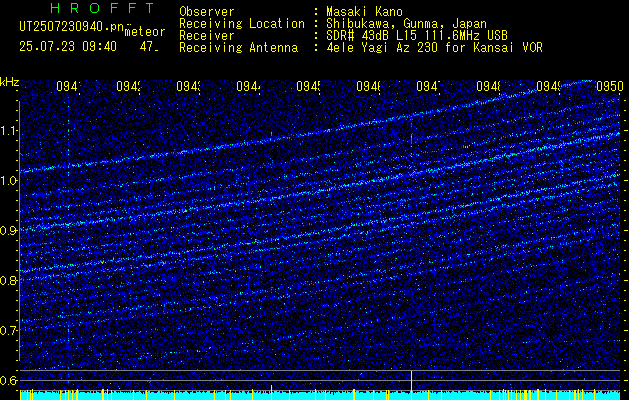
Task: Click the 0.9 kHz frequency axis label
Action: point(9,231)
